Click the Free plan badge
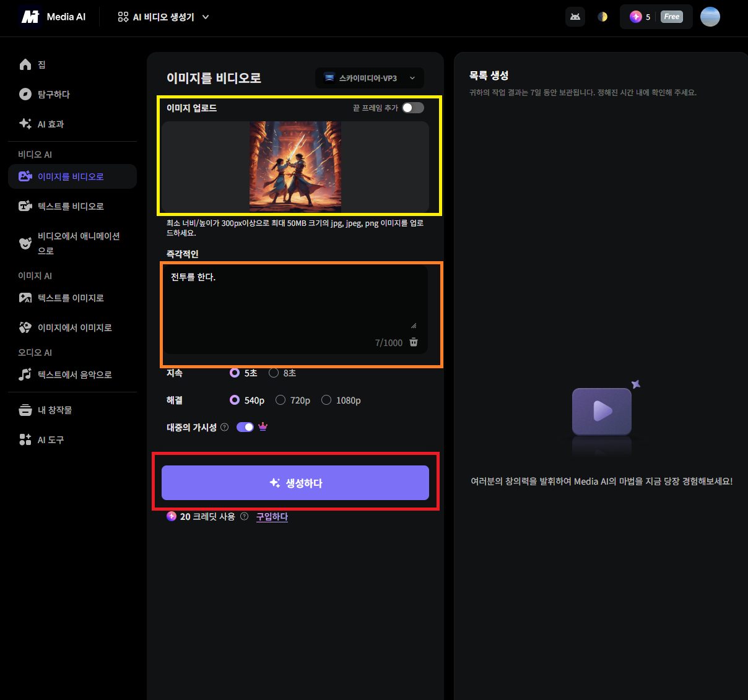Image resolution: width=748 pixels, height=700 pixels. pos(672,17)
